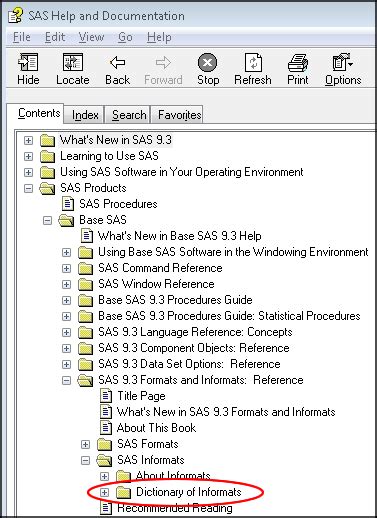Select SAS Command Reference entry

click(x=160, y=268)
